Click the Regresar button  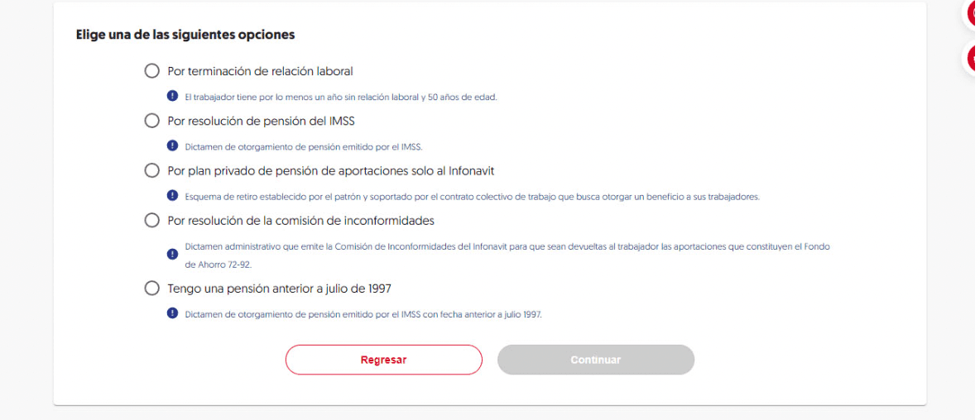click(x=384, y=360)
